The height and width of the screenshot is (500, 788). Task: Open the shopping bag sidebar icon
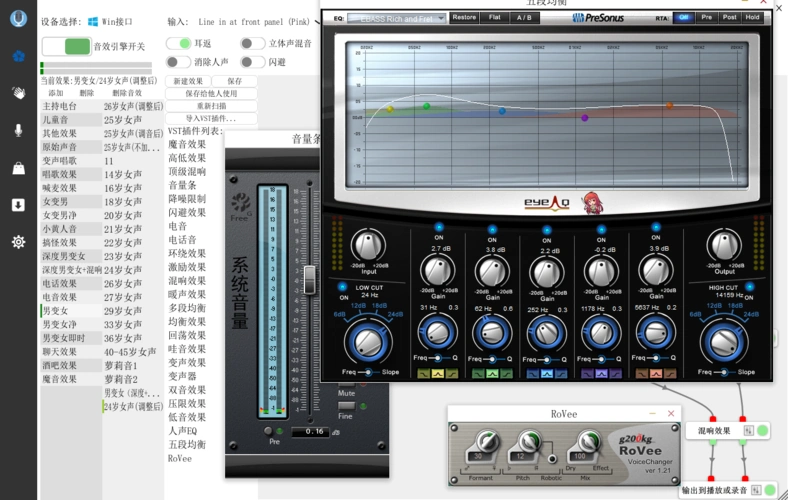click(x=18, y=167)
